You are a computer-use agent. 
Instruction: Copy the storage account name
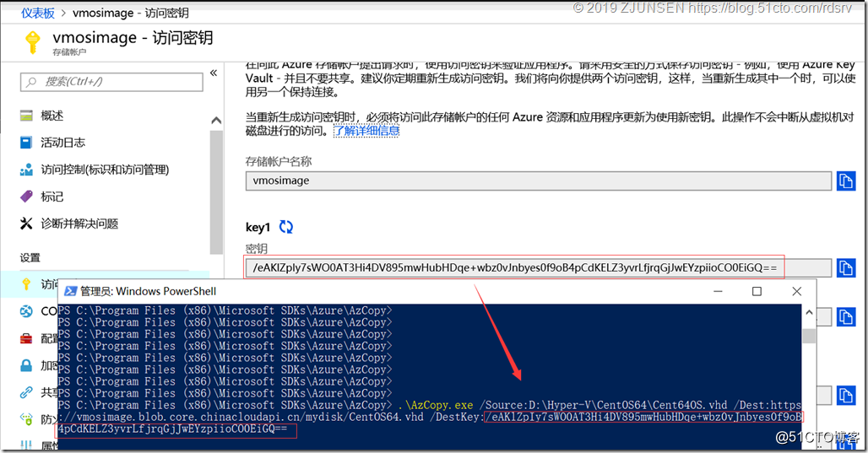tap(846, 181)
